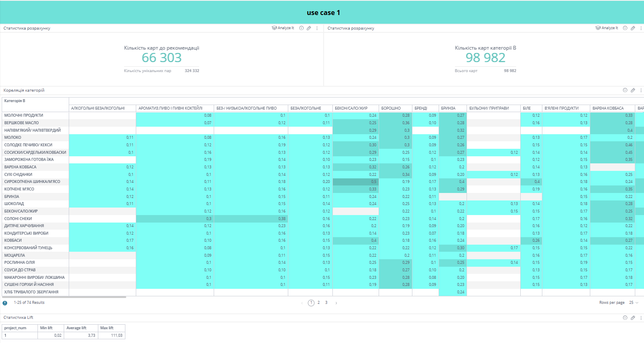The image size is (644, 343).
Task: Edit the 'Кореляція категорій' widget via pencil icon
Action: pyautogui.click(x=633, y=90)
